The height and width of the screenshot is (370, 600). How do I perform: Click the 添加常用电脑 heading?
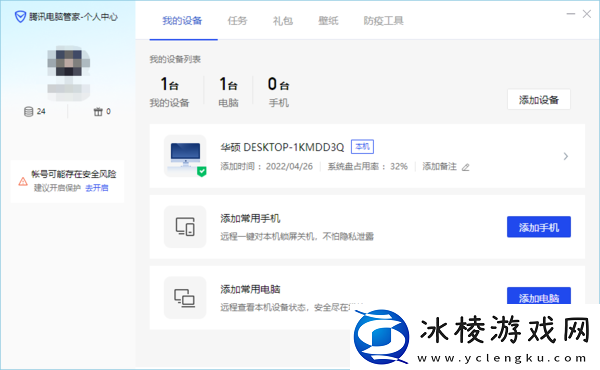250,289
